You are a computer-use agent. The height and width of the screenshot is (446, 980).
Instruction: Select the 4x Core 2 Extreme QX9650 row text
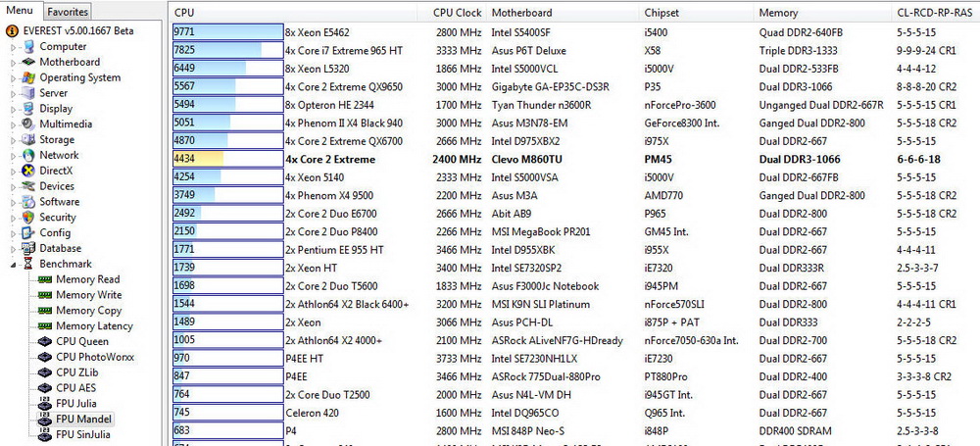click(344, 86)
